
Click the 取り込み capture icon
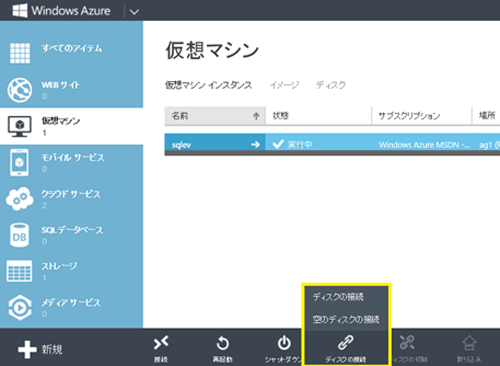click(469, 343)
